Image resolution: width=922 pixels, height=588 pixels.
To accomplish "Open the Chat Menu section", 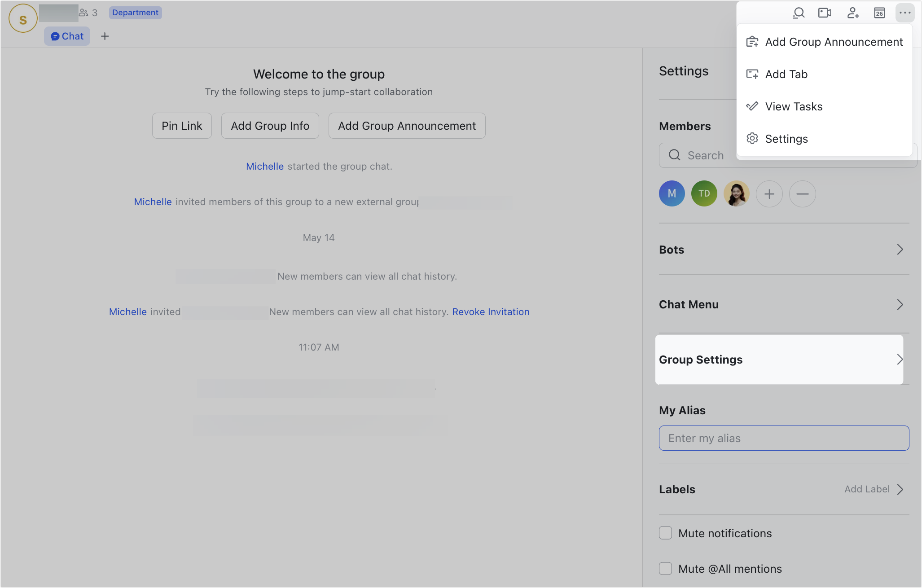I will [x=783, y=304].
